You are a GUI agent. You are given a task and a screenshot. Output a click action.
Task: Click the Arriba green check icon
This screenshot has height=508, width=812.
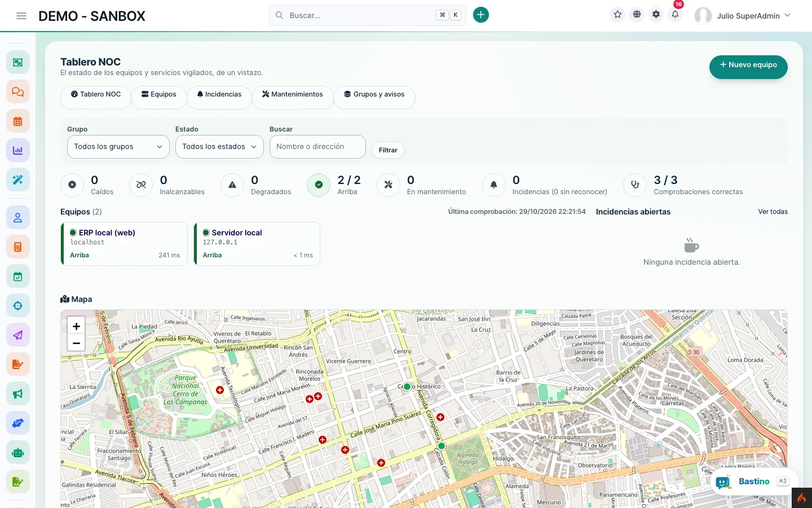pos(319,185)
